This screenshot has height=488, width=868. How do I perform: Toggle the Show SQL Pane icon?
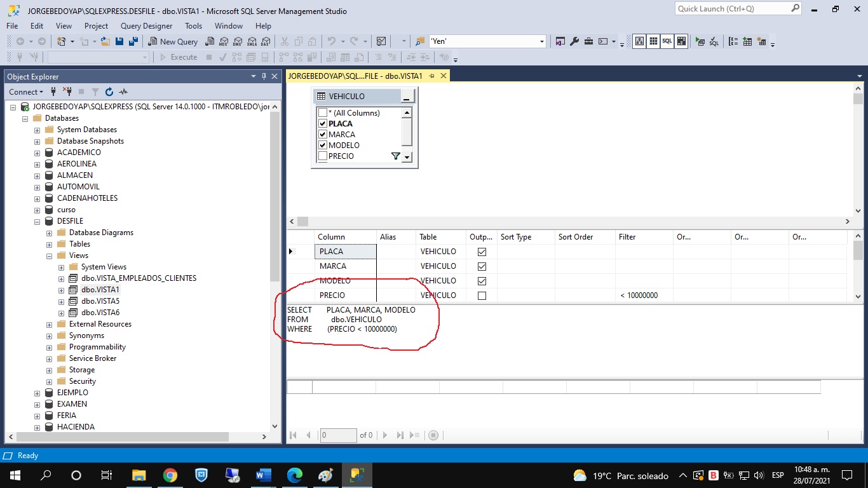coord(667,41)
